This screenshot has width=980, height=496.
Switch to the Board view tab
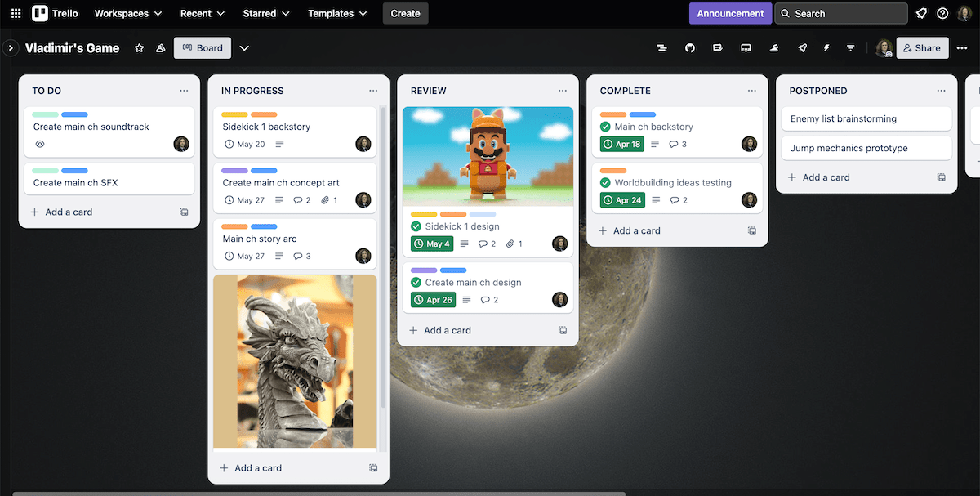pos(203,48)
